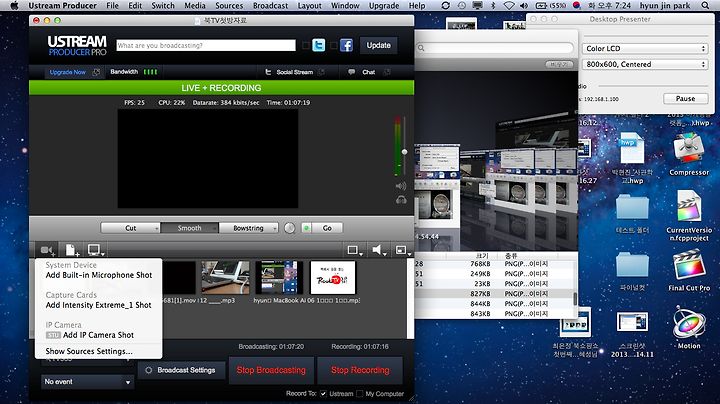Pop out the Chat panel icon
Image resolution: width=720 pixels, height=404 pixels.
click(387, 72)
